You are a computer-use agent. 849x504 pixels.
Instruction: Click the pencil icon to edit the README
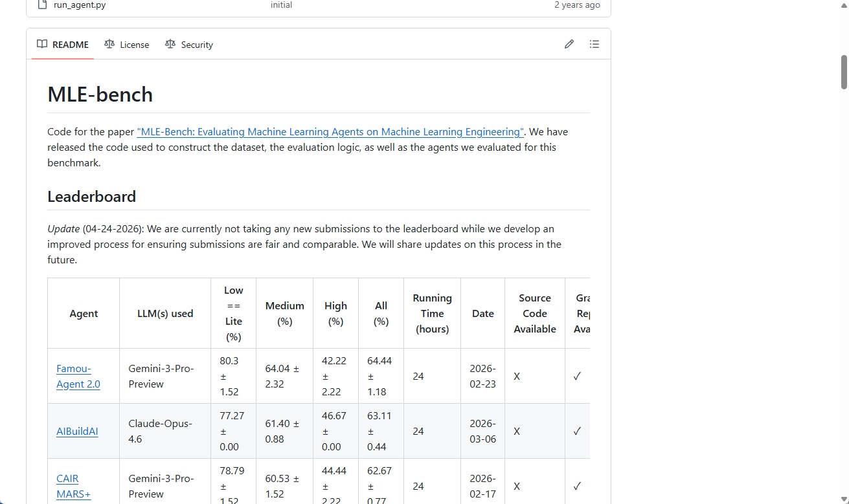coord(569,44)
